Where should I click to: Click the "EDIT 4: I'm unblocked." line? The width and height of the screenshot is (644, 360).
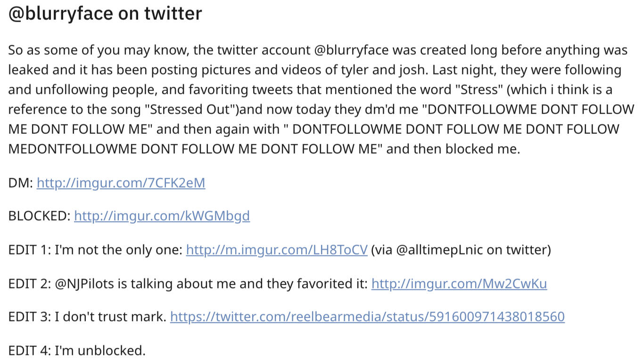[77, 351]
